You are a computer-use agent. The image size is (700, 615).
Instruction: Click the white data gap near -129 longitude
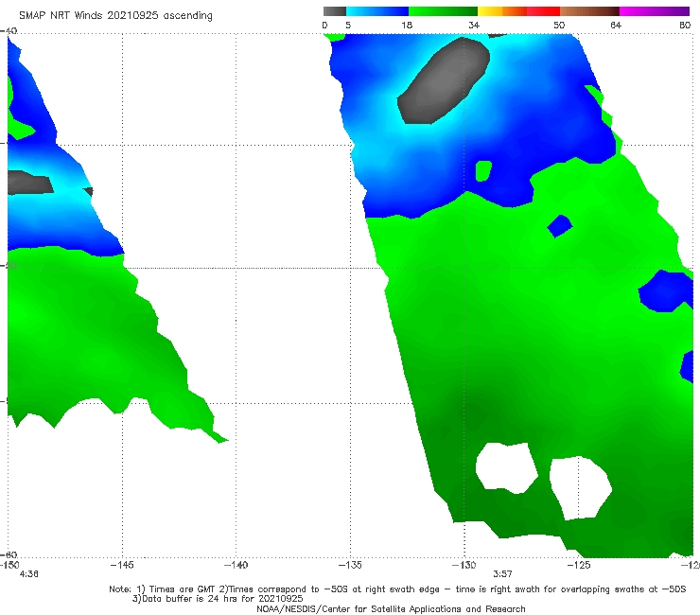[507, 468]
